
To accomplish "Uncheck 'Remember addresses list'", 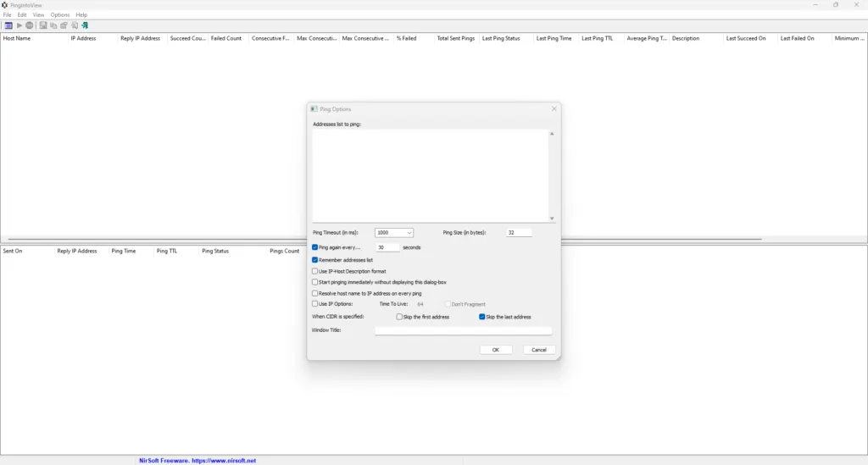I will pos(315,260).
